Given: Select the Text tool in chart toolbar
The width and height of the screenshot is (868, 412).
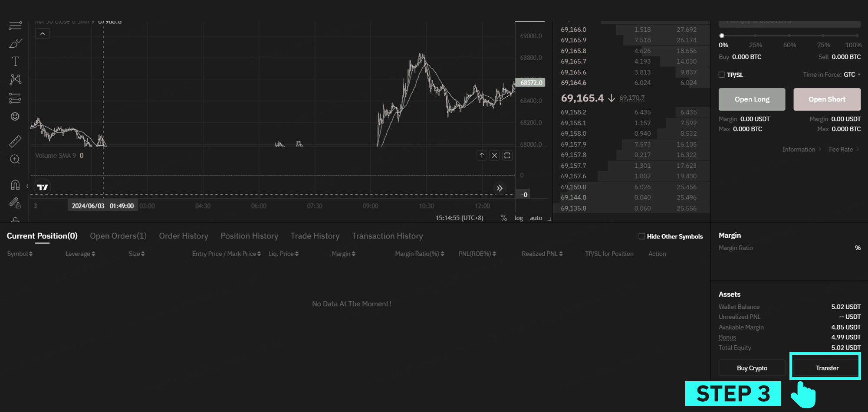Looking at the screenshot, I should pyautogui.click(x=15, y=62).
